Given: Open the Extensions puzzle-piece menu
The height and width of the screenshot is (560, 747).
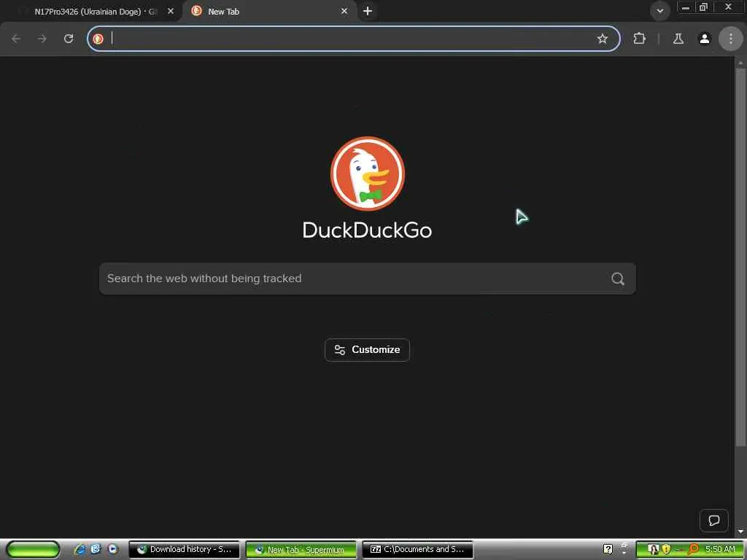Looking at the screenshot, I should (x=639, y=39).
